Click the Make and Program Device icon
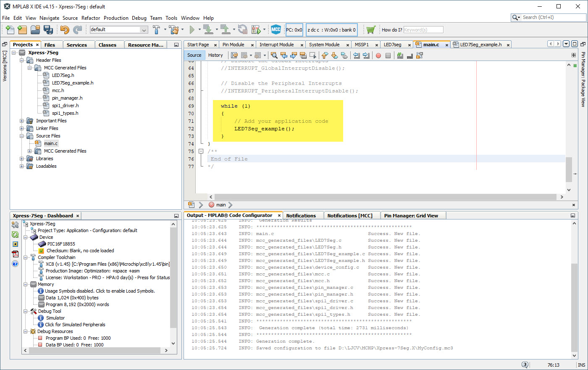 (x=209, y=29)
